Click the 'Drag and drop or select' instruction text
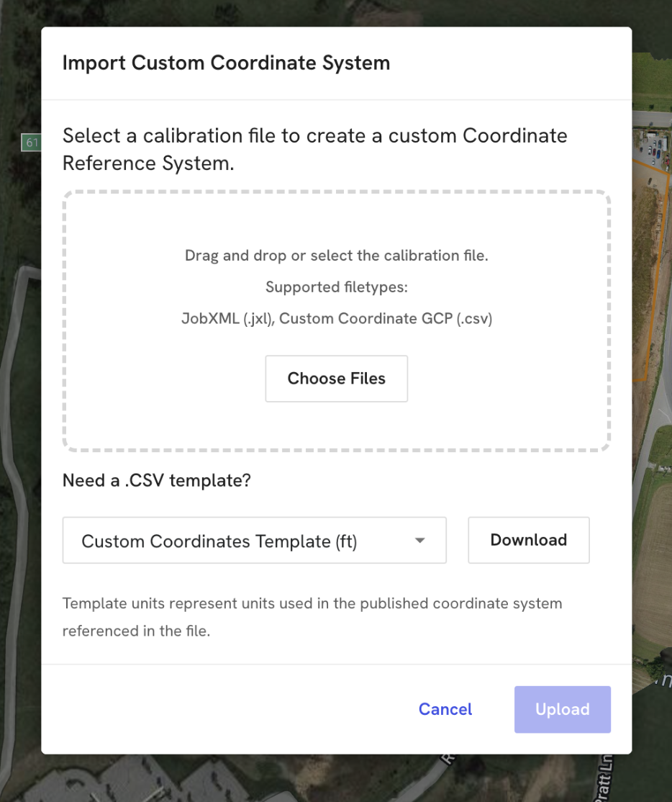The height and width of the screenshot is (802, 672). [336, 256]
